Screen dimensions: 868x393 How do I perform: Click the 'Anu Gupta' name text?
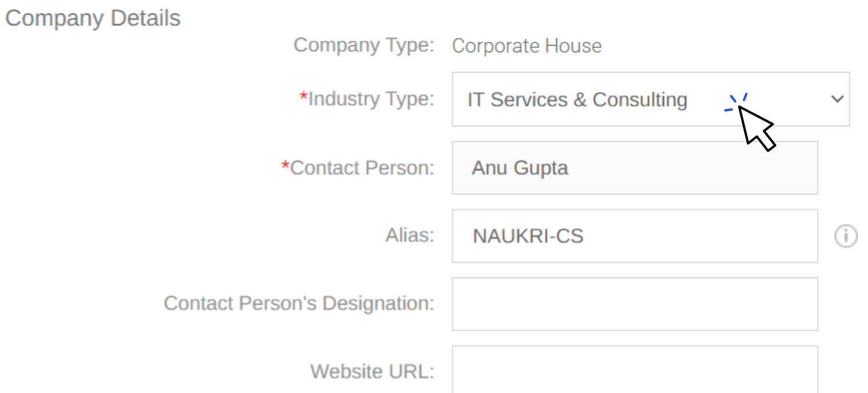pyautogui.click(x=520, y=168)
